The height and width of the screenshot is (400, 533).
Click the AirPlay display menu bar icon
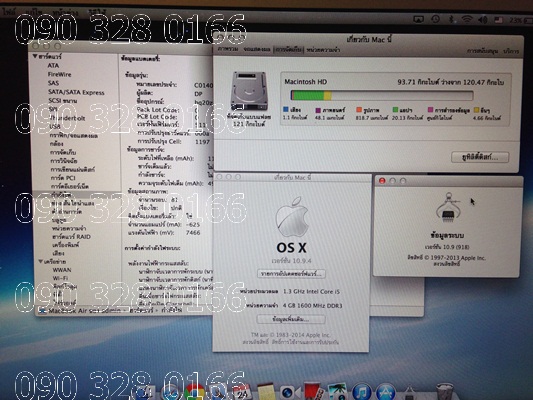click(x=418, y=20)
